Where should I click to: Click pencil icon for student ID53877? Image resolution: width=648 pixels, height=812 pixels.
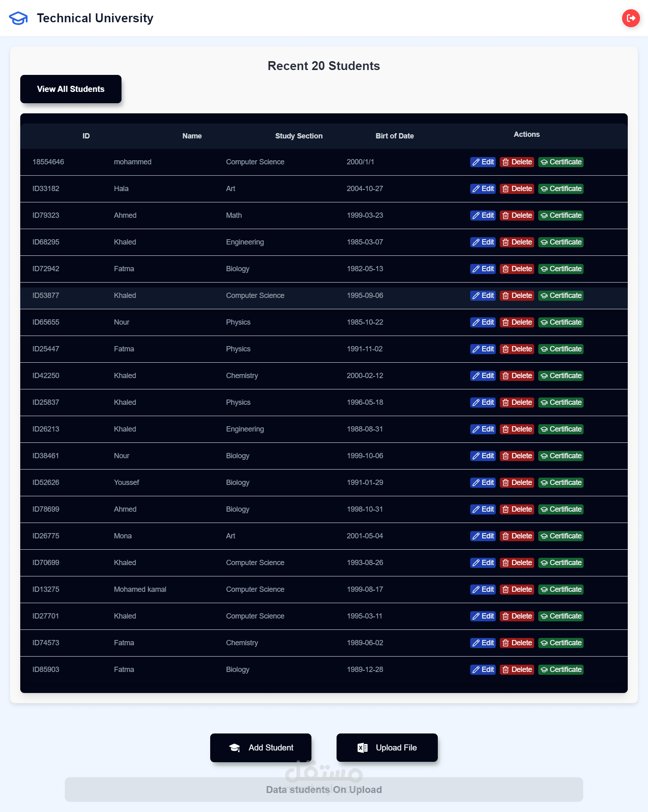[476, 296]
